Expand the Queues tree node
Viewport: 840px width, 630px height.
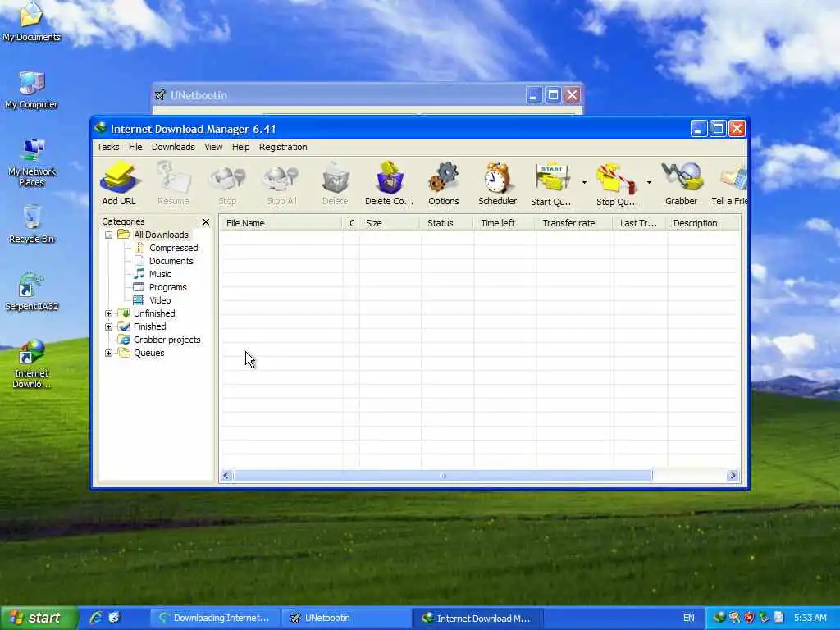109,353
